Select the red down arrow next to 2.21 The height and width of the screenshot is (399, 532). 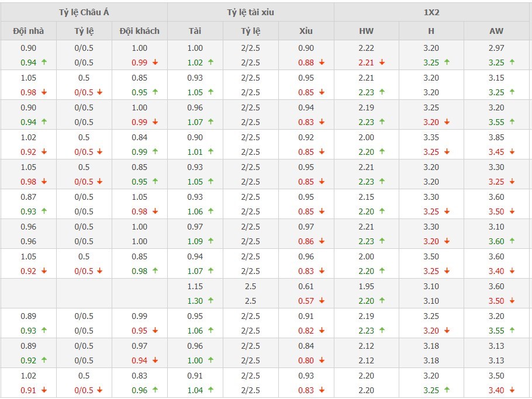[382, 63]
